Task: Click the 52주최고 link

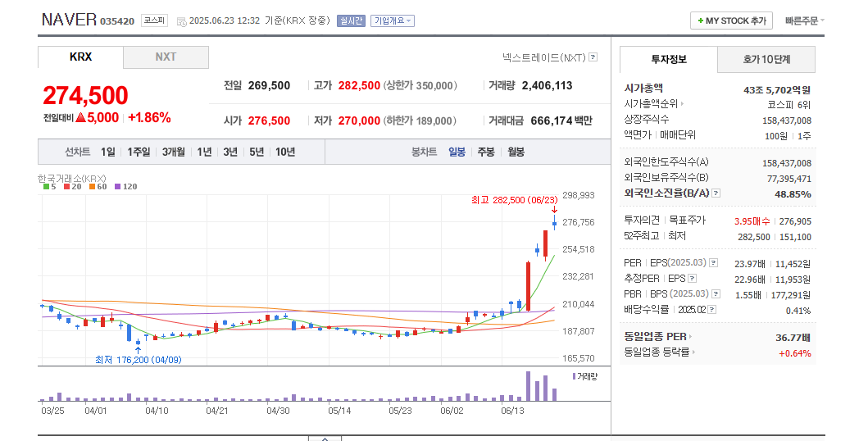Action: click(641, 235)
